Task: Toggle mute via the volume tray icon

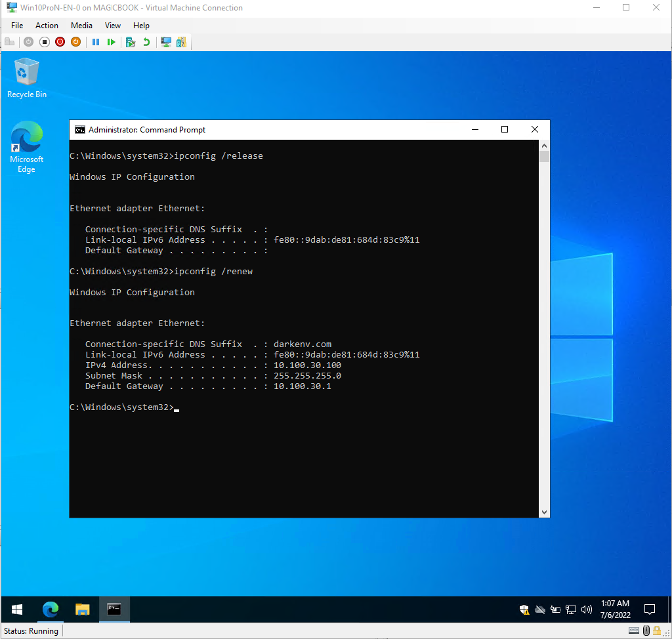Action: pos(586,609)
